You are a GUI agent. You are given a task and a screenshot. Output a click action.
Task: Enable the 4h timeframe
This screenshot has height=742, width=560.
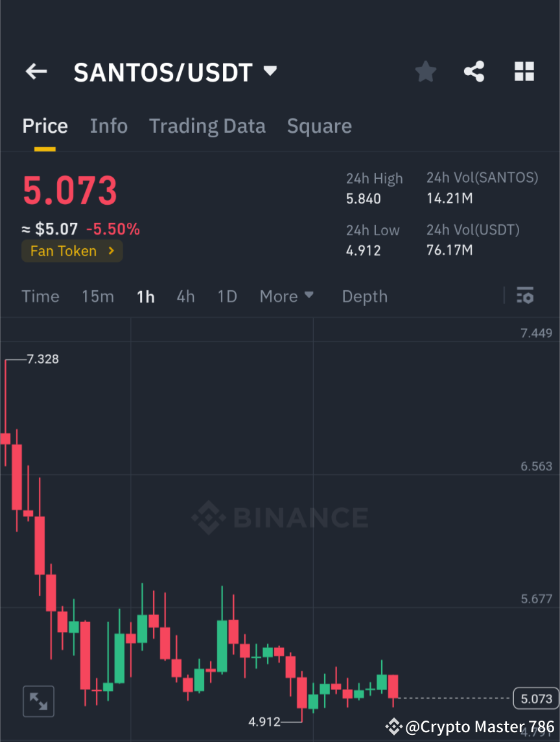pyautogui.click(x=185, y=296)
